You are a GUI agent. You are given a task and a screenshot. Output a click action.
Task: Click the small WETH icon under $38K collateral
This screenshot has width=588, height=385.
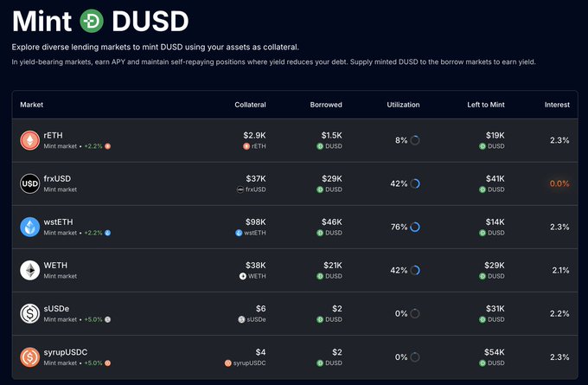(243, 276)
